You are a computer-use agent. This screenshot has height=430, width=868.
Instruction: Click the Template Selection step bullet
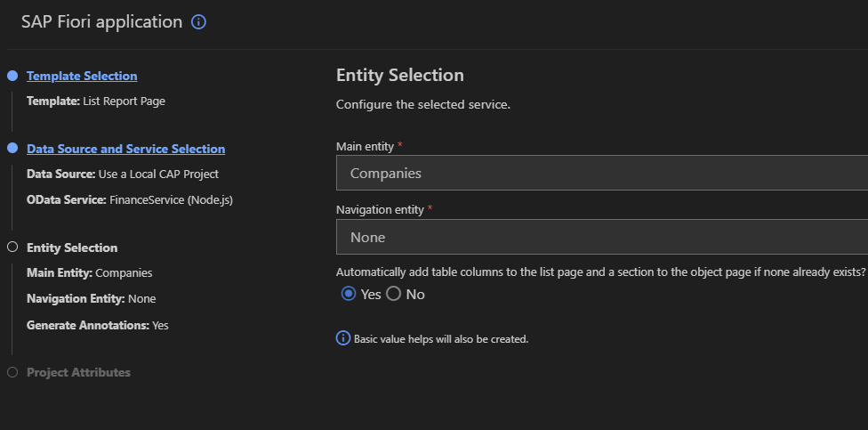[x=12, y=76]
